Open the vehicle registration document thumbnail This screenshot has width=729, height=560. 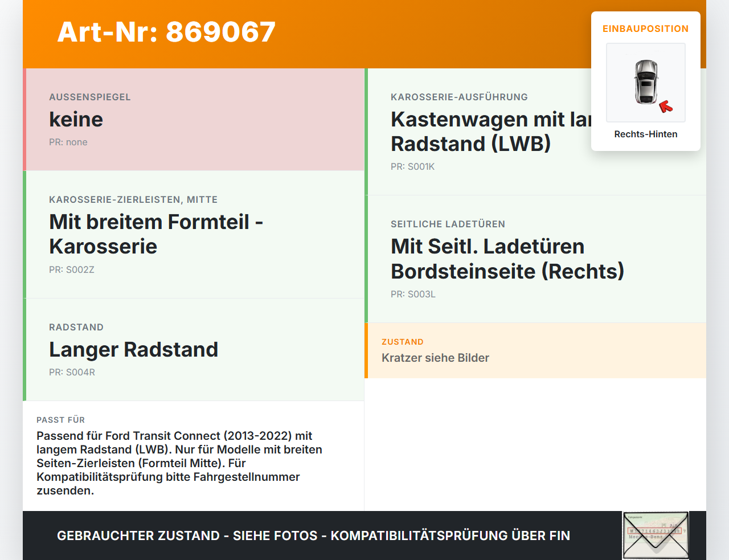tap(656, 536)
